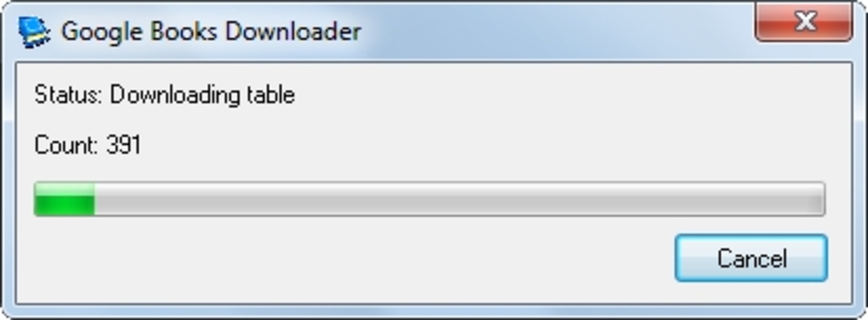This screenshot has width=868, height=320.
Task: Click the "Google Books Downloader" title text
Action: coord(211,31)
